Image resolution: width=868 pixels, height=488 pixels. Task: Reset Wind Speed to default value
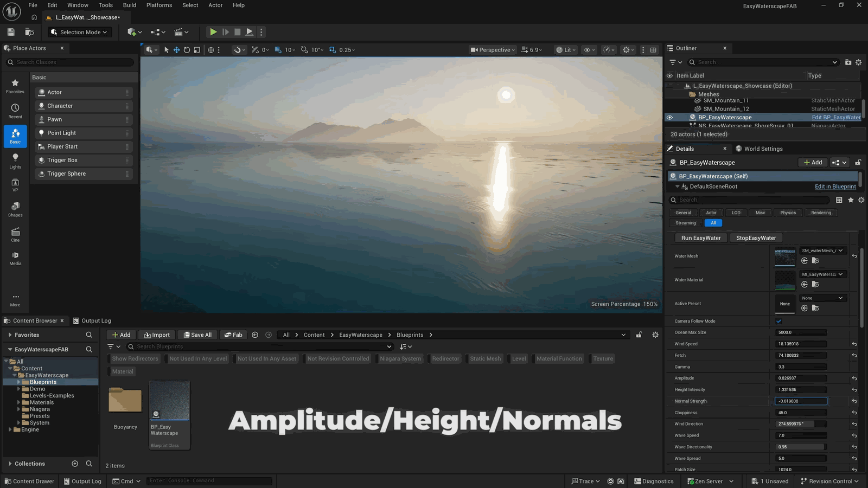tap(854, 344)
